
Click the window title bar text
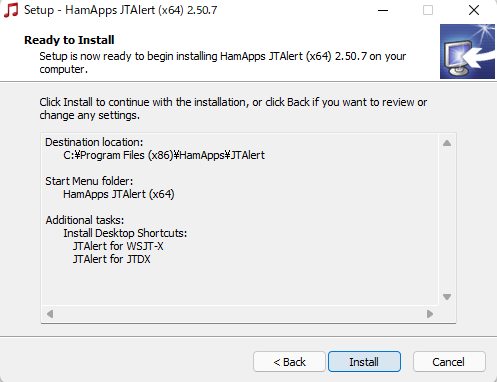(x=121, y=10)
